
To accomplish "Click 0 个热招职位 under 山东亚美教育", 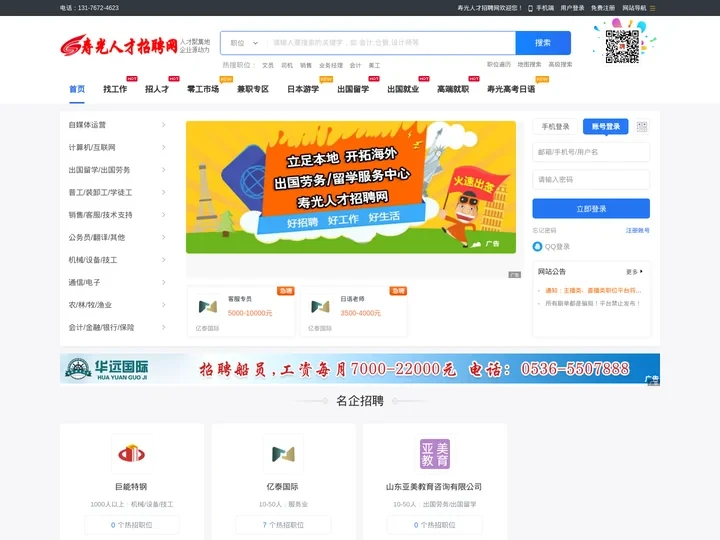I will pos(435,525).
